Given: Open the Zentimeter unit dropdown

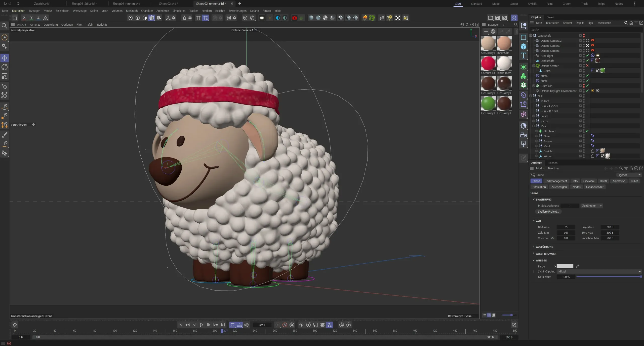Looking at the screenshot, I should (x=592, y=206).
